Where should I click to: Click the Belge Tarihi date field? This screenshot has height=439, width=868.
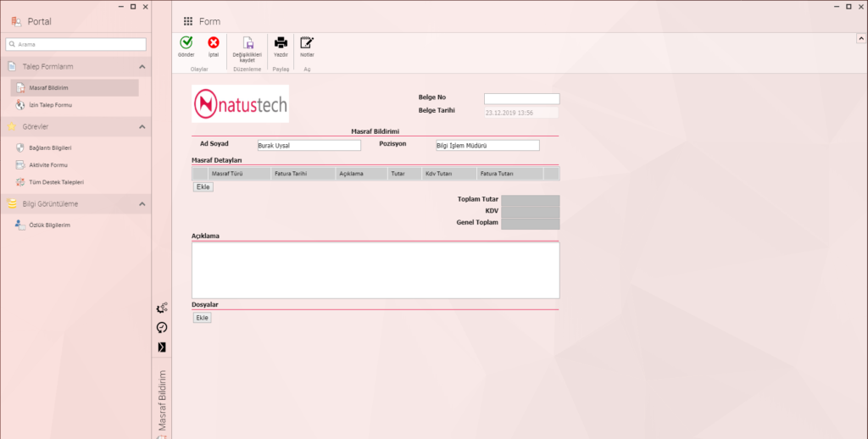tap(521, 113)
